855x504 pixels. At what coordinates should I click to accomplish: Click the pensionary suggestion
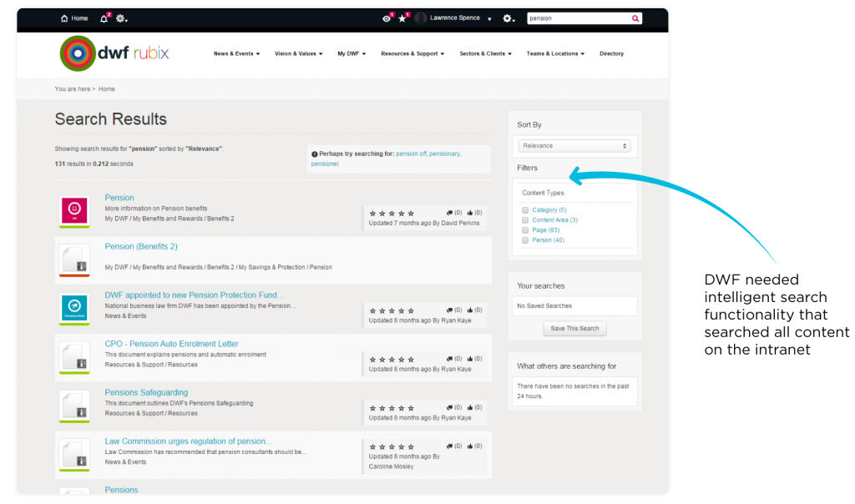444,154
